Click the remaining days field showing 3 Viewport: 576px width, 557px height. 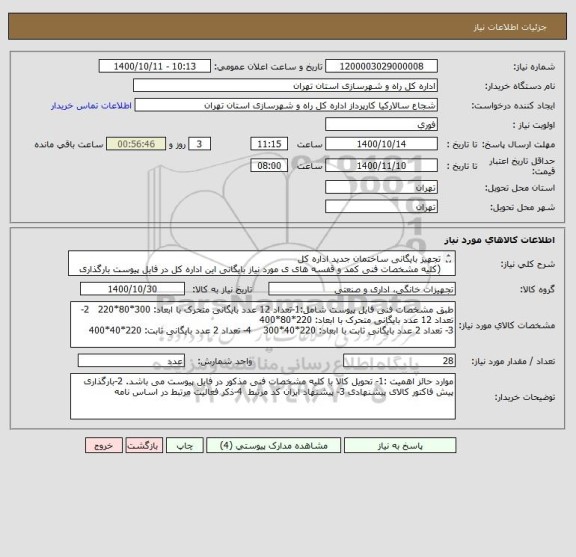199,144
